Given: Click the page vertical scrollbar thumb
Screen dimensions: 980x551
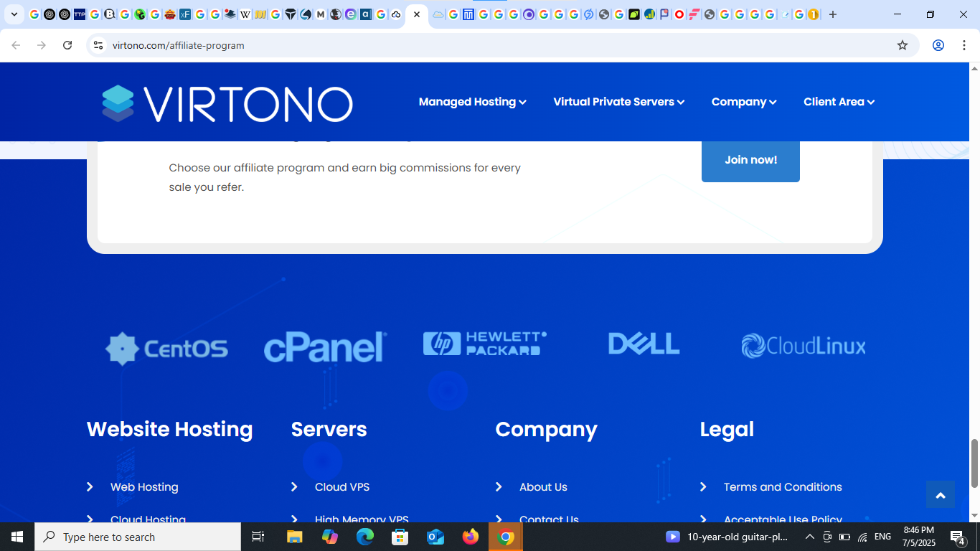Looking at the screenshot, I should point(974,463).
